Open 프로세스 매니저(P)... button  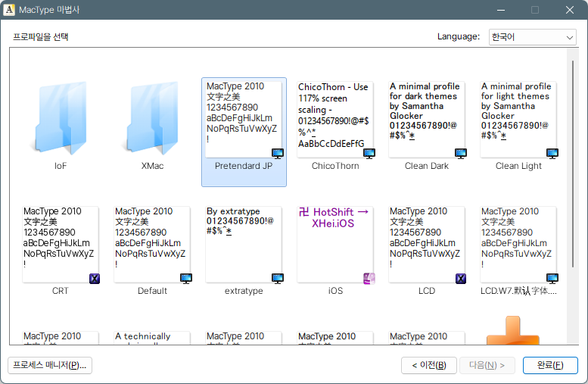point(50,365)
